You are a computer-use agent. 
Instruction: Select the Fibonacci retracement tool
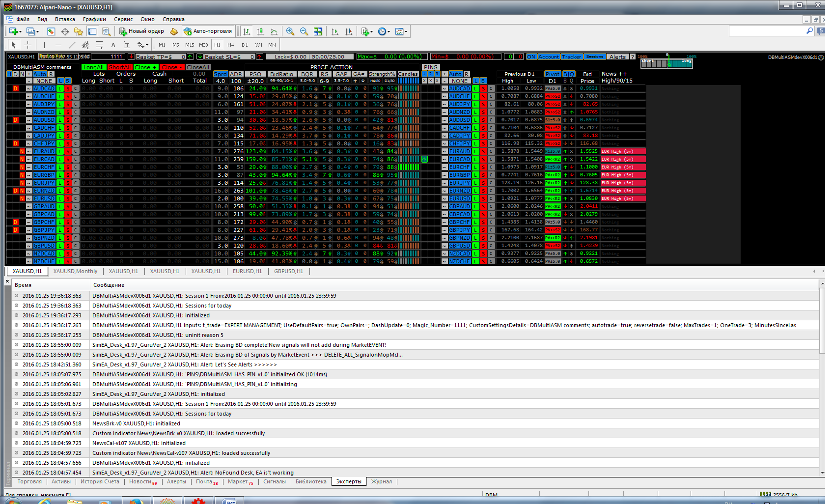coord(100,45)
